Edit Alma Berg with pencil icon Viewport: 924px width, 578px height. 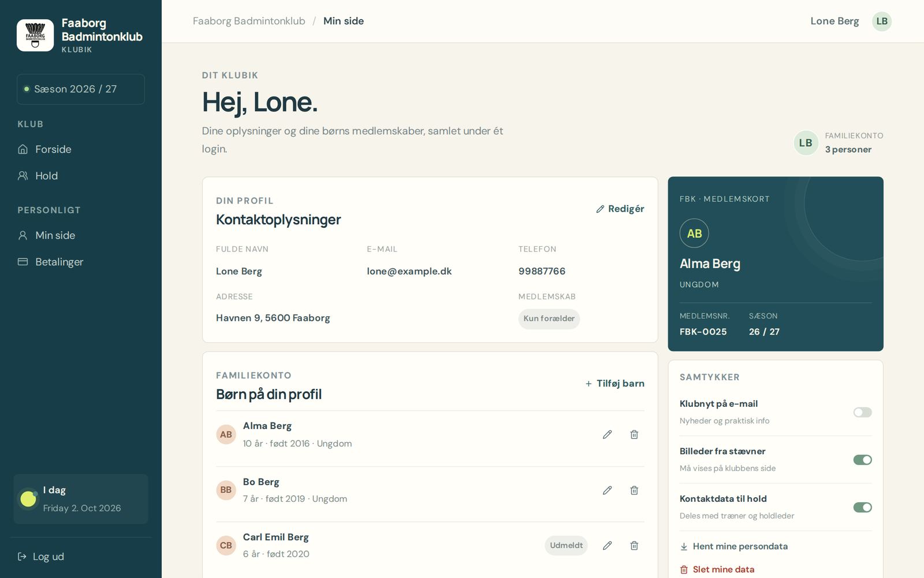point(607,435)
